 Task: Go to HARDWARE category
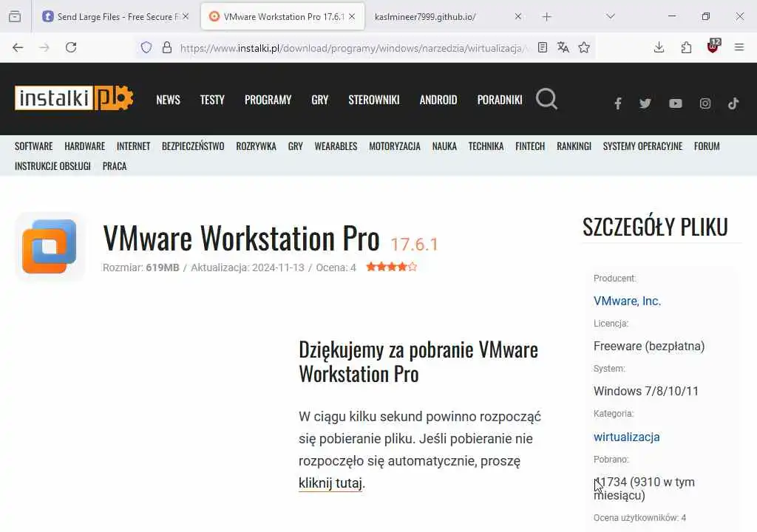point(85,146)
